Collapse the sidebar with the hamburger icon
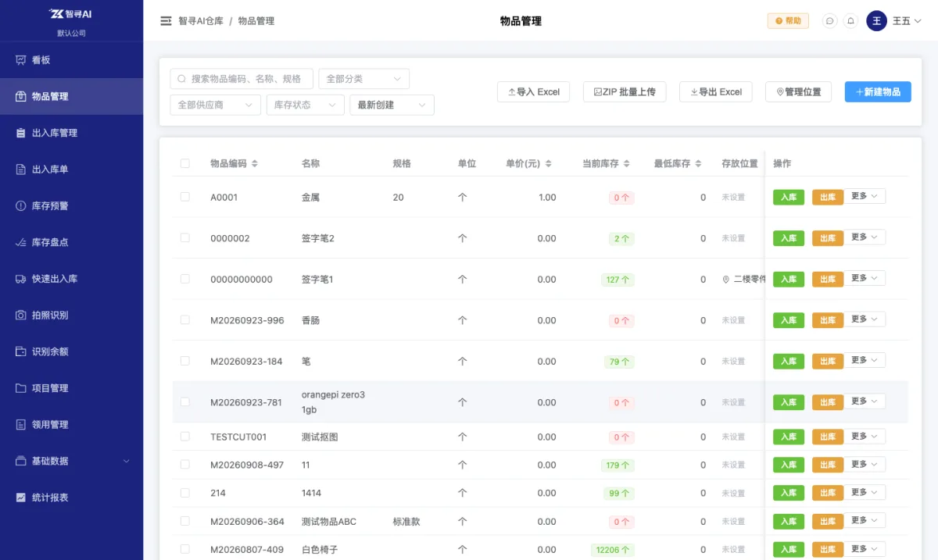The height and width of the screenshot is (560, 938). [x=166, y=21]
